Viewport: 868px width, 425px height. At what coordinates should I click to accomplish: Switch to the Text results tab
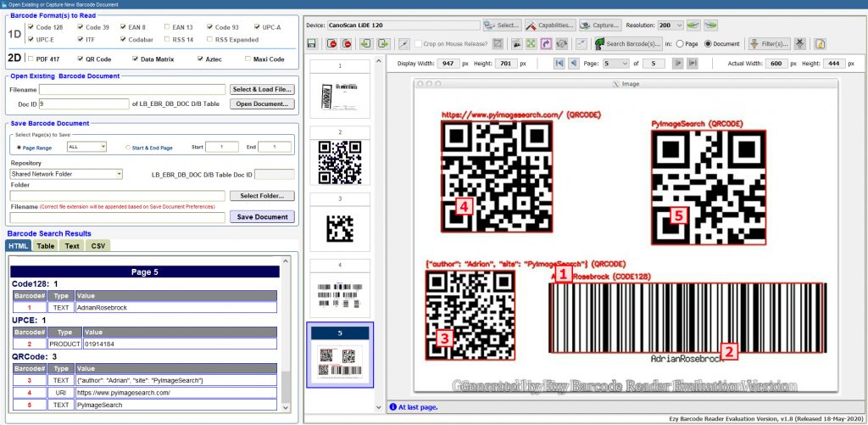72,245
